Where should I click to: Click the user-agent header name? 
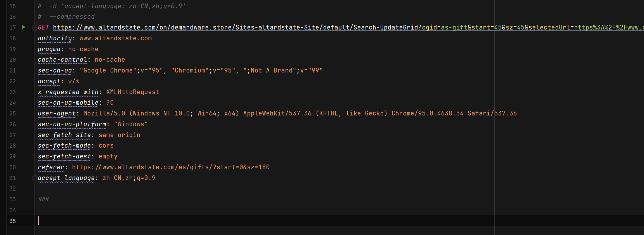tap(57, 113)
